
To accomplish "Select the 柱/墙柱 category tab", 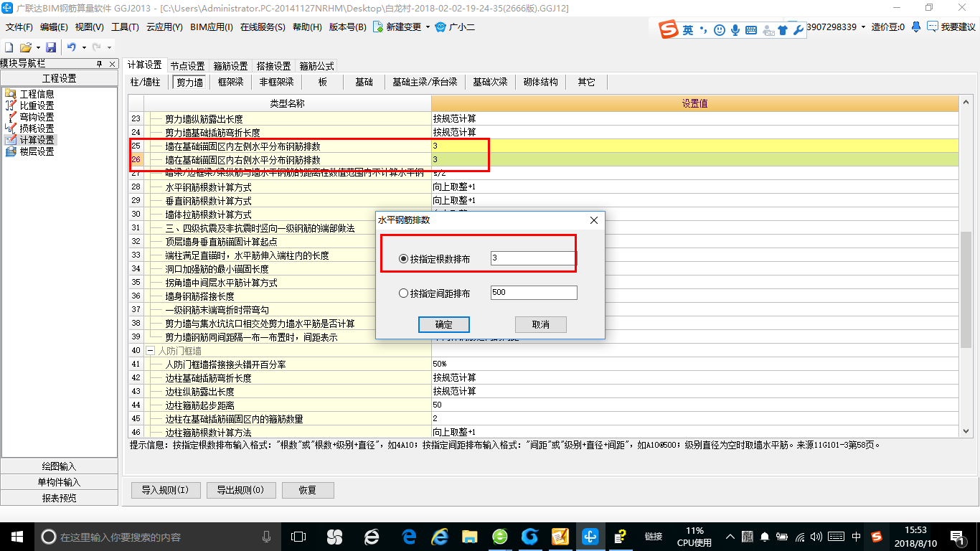I will (146, 83).
